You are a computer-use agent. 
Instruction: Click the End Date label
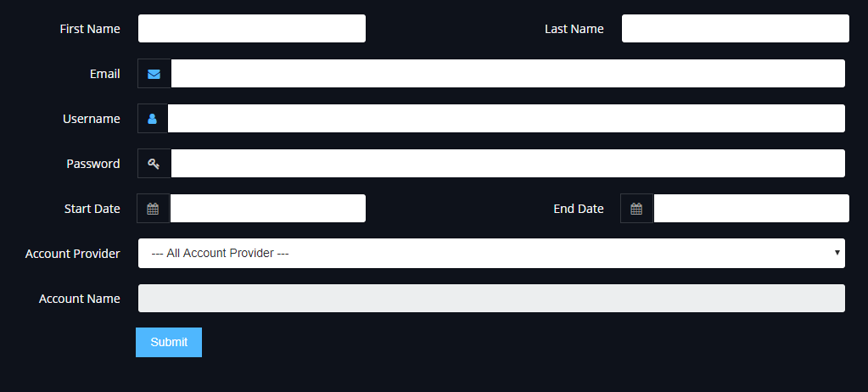579,209
